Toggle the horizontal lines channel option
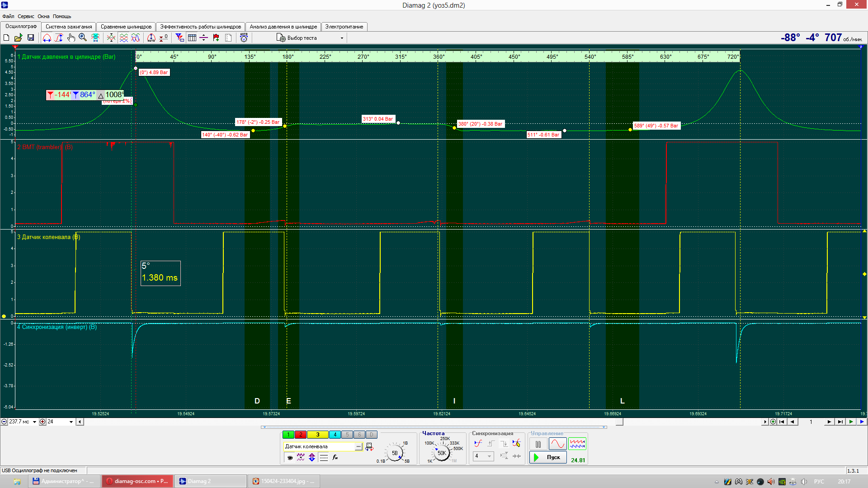 coord(324,458)
